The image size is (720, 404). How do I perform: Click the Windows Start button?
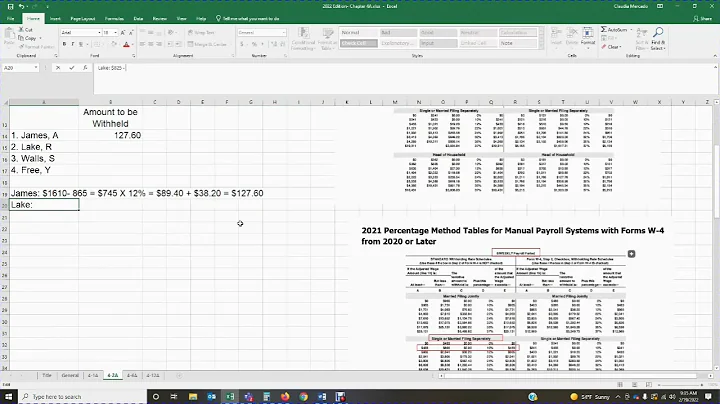tap(9, 397)
